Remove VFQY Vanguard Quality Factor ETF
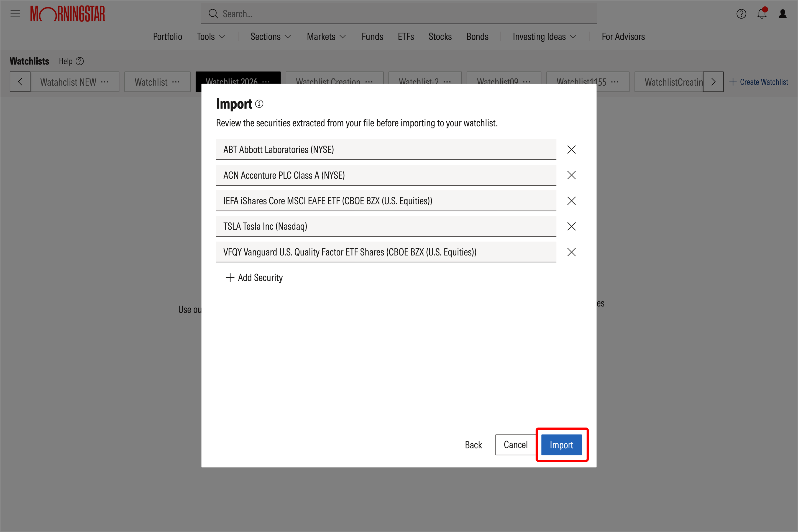This screenshot has height=532, width=798. (571, 252)
